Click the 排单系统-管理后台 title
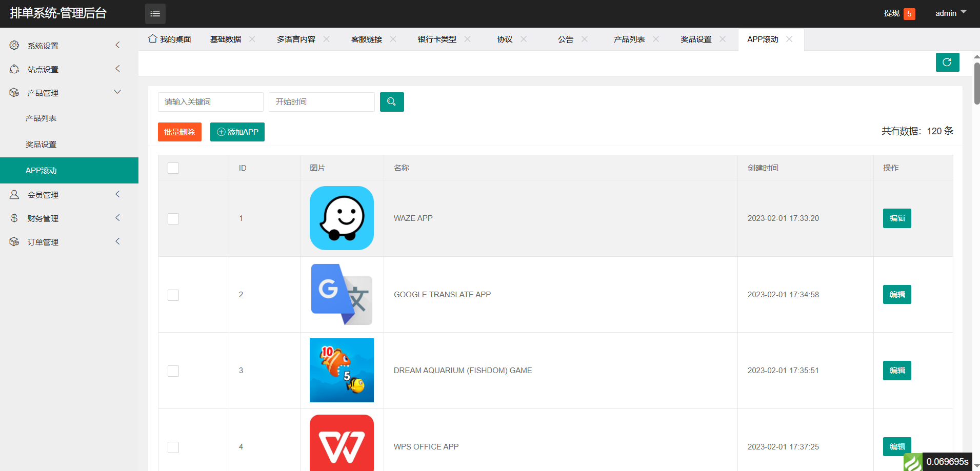The width and height of the screenshot is (980, 471). click(58, 13)
